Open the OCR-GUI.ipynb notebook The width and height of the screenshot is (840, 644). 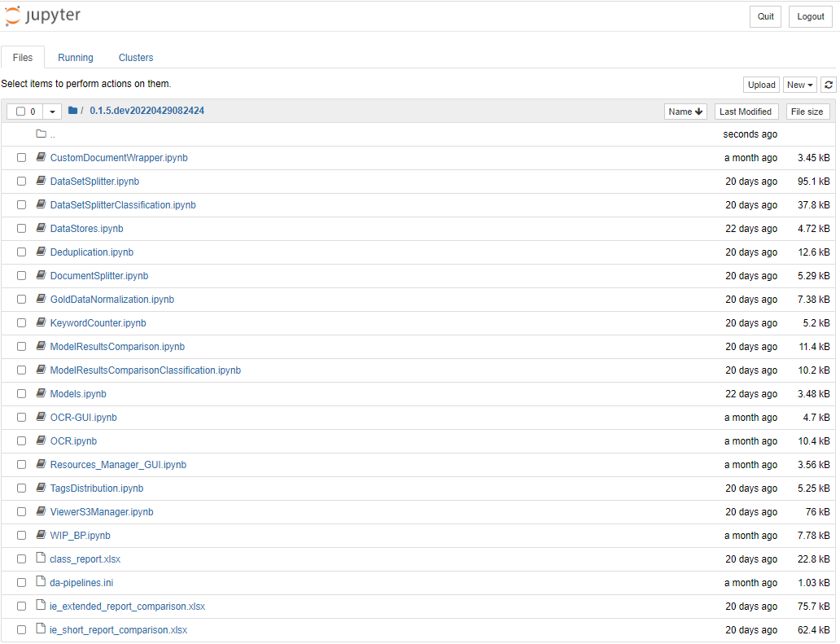point(83,418)
